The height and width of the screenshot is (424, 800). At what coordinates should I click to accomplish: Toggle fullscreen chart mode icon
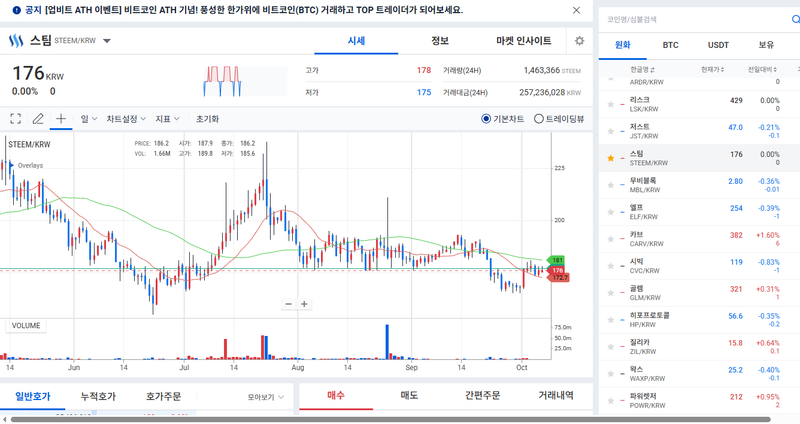tap(16, 118)
